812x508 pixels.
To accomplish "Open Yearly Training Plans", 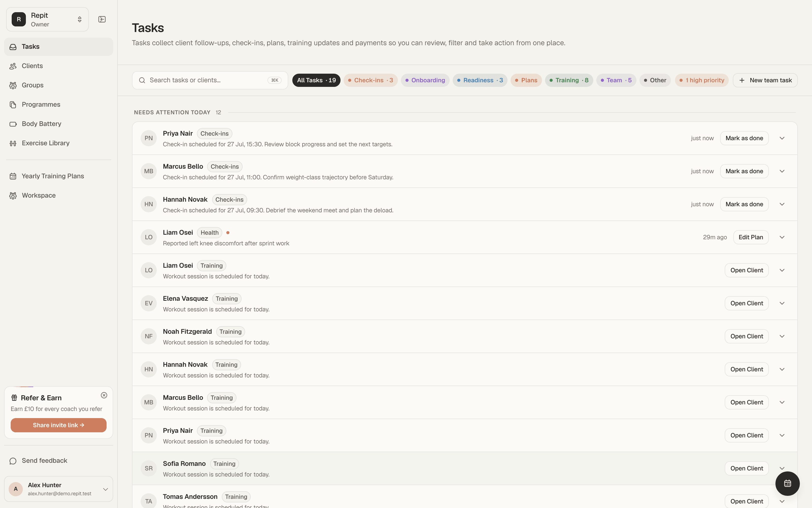I will point(58,176).
